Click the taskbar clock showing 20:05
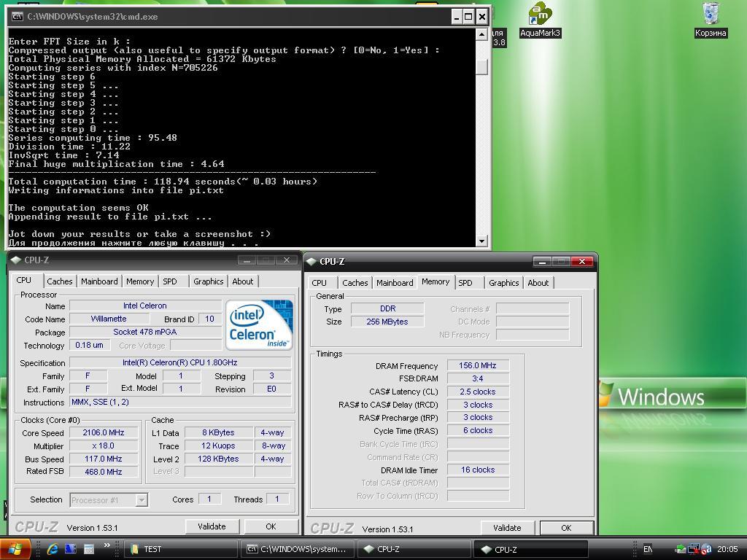This screenshot has width=747, height=560. coord(727,549)
